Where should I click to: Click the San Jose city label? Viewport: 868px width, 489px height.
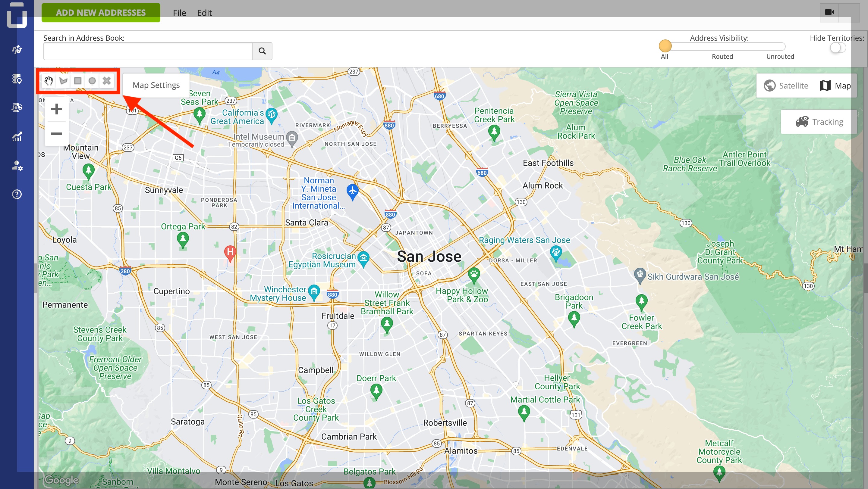tap(429, 257)
